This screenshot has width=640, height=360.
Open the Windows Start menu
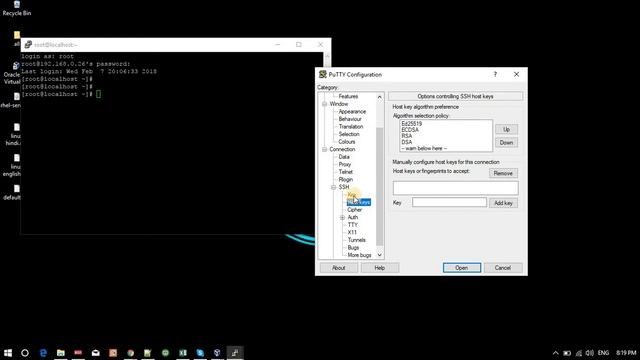(8, 353)
